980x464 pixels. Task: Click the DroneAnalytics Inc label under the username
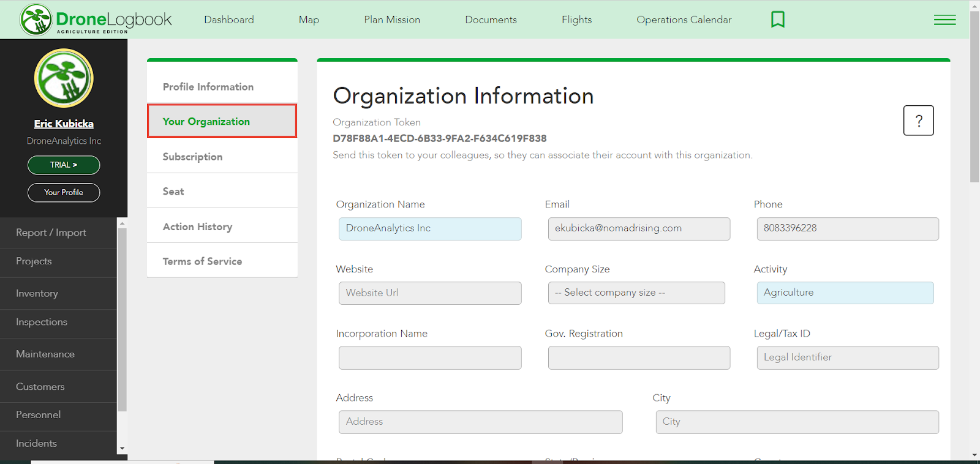click(x=64, y=141)
